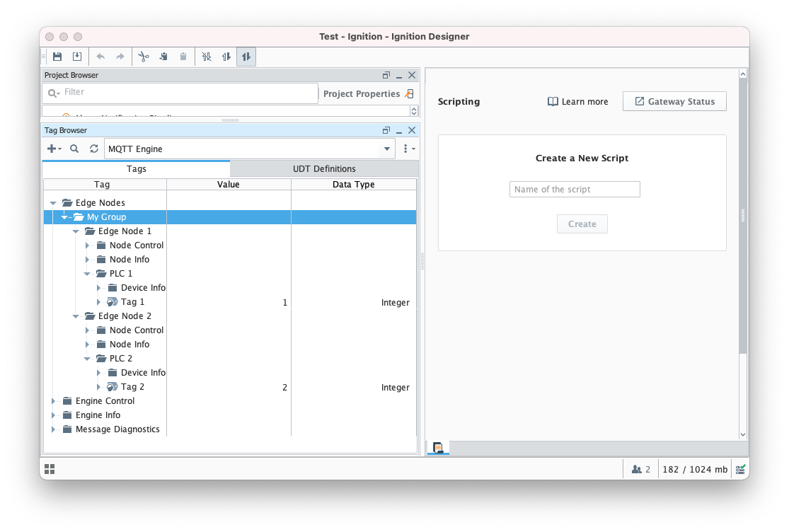Expand Device Info under PLC 1

click(x=98, y=288)
